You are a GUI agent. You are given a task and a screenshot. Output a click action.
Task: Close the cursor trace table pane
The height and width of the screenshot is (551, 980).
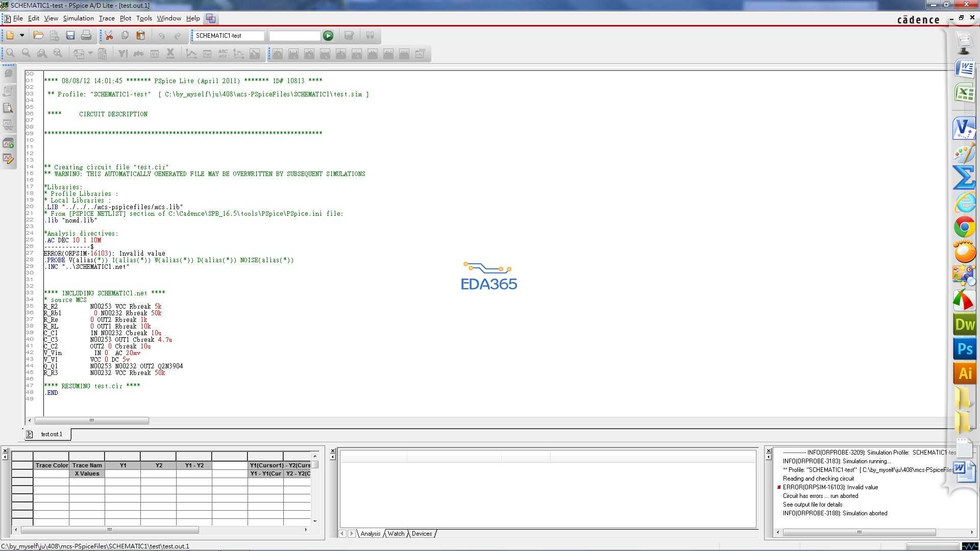tap(5, 451)
